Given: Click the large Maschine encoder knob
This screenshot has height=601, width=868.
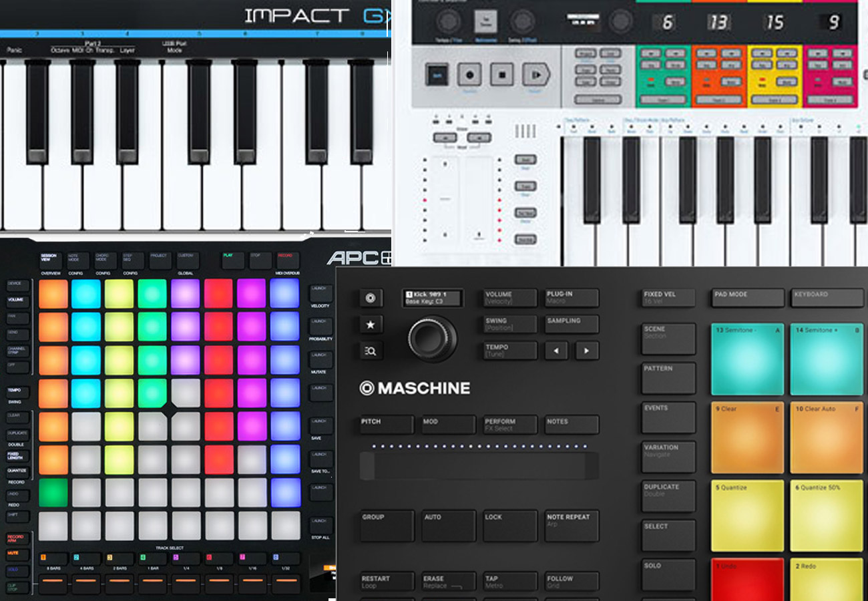Looking at the screenshot, I should click(433, 339).
